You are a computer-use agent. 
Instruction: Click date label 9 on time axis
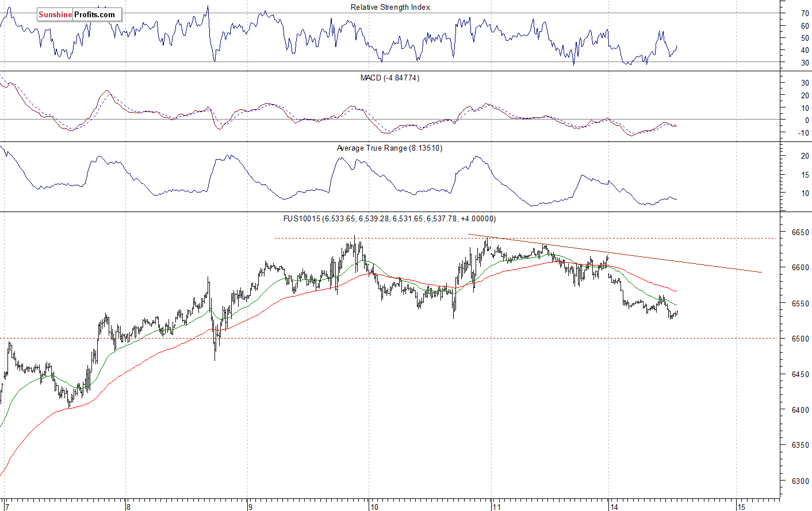point(250,507)
